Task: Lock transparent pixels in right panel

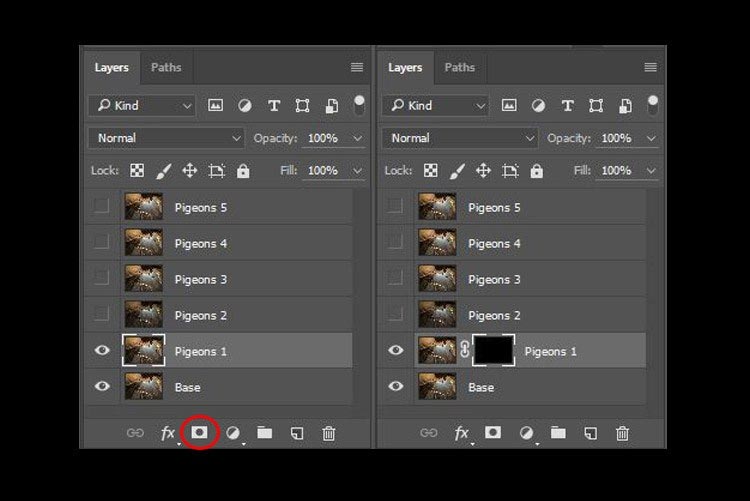Action: 430,170
